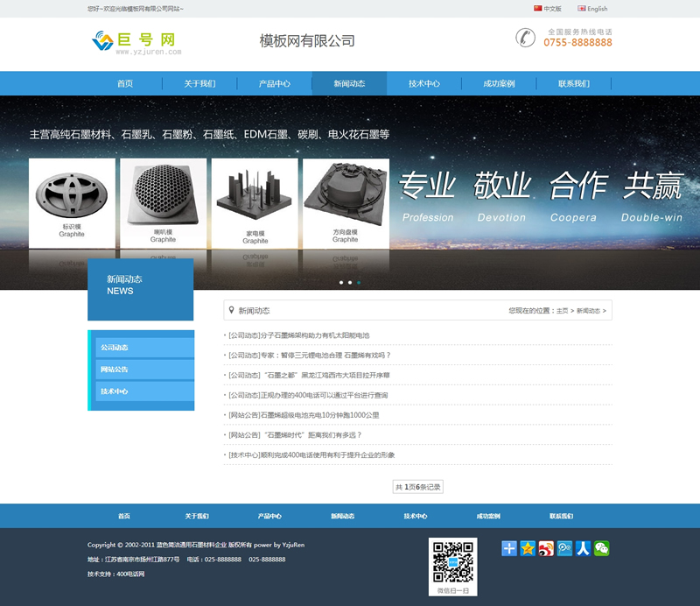Select 网站公告 sidebar category
700x606 pixels.
(x=143, y=370)
